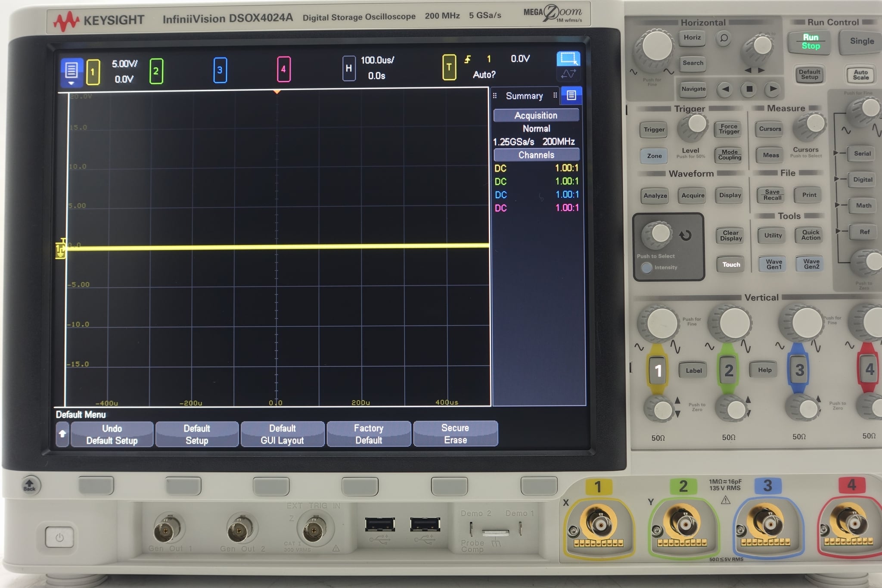
Task: Push the navigate stop square key
Action: point(749,89)
